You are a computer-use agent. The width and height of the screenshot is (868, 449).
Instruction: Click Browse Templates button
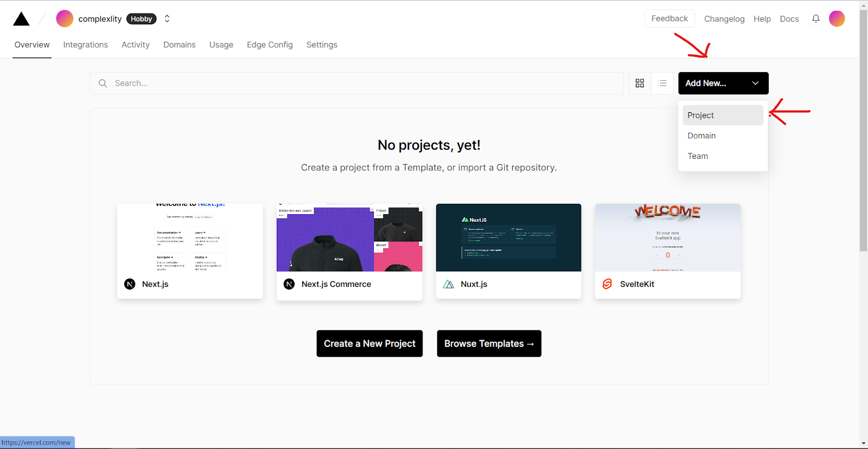(x=489, y=343)
